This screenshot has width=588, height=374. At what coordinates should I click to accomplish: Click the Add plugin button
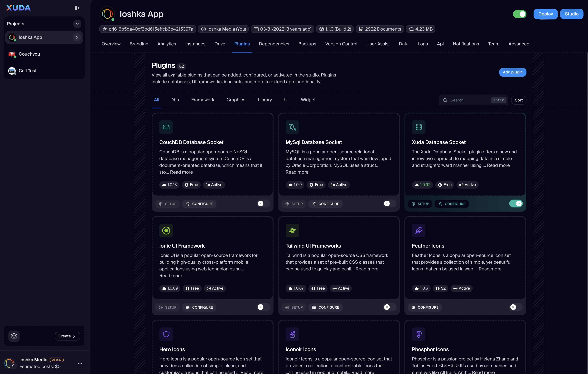(512, 72)
